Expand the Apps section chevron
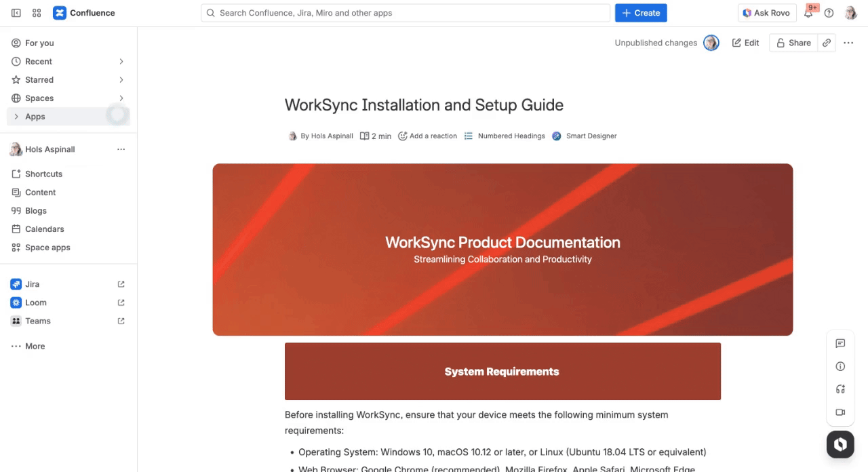868x472 pixels. 16,117
